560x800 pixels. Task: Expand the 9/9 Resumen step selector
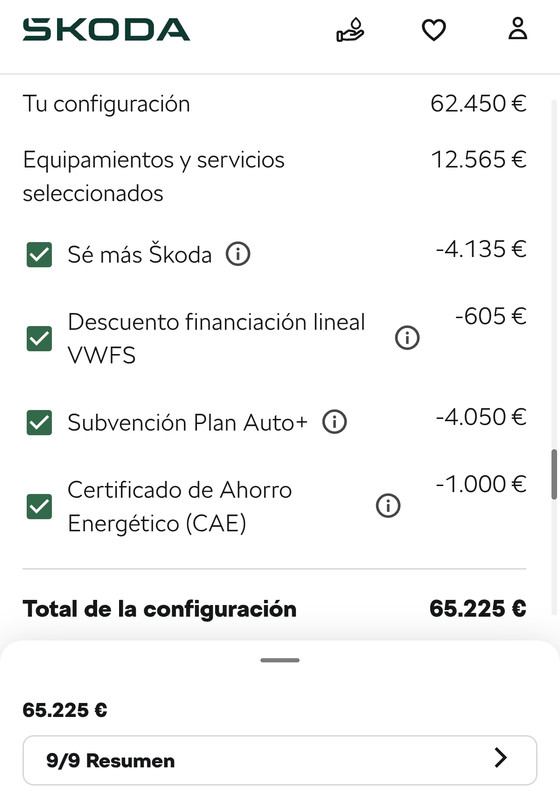(279, 760)
